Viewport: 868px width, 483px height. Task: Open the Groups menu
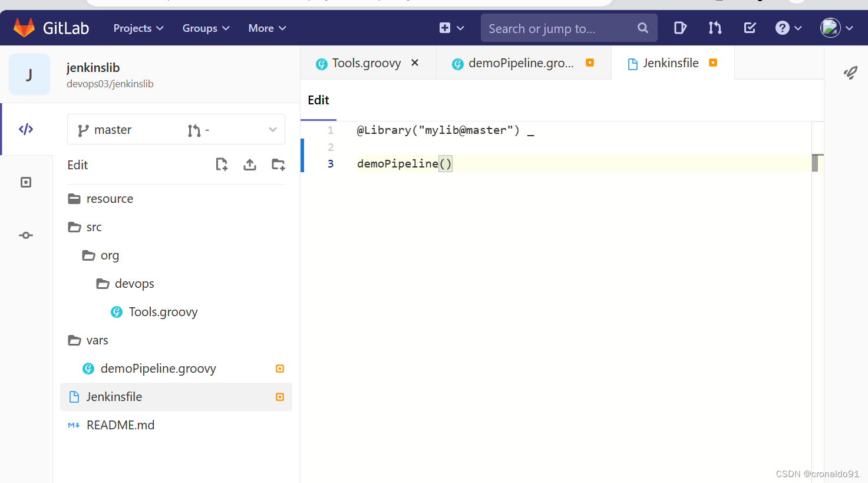point(206,28)
